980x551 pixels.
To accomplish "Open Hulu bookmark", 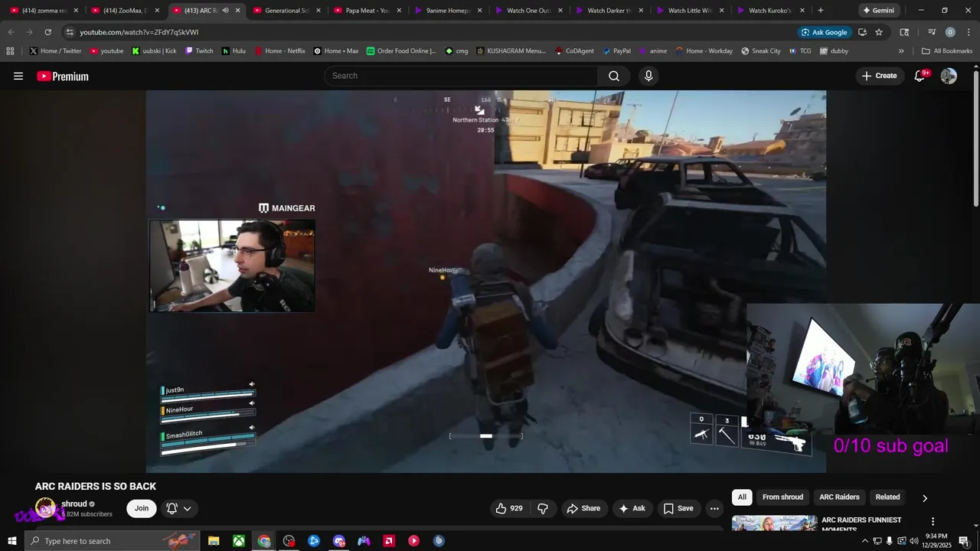I will tap(234, 51).
